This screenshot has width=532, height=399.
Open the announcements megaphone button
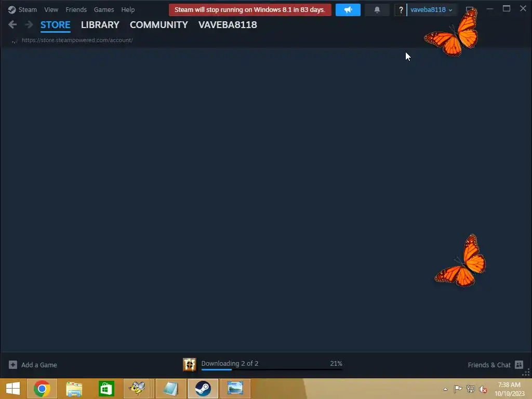(348, 10)
